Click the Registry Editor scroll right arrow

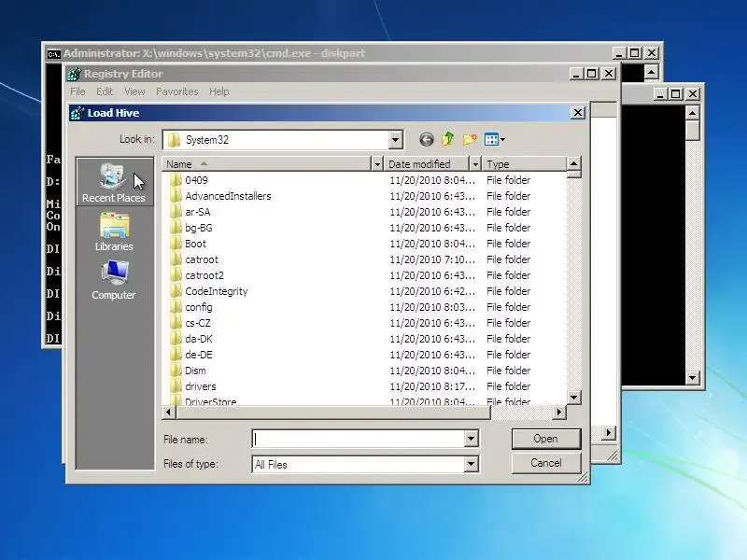coord(608,432)
